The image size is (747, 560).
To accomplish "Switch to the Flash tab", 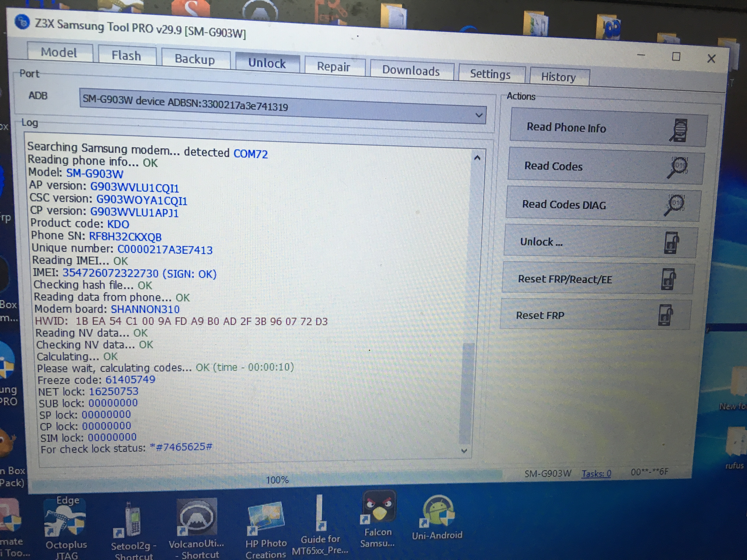I will [127, 55].
